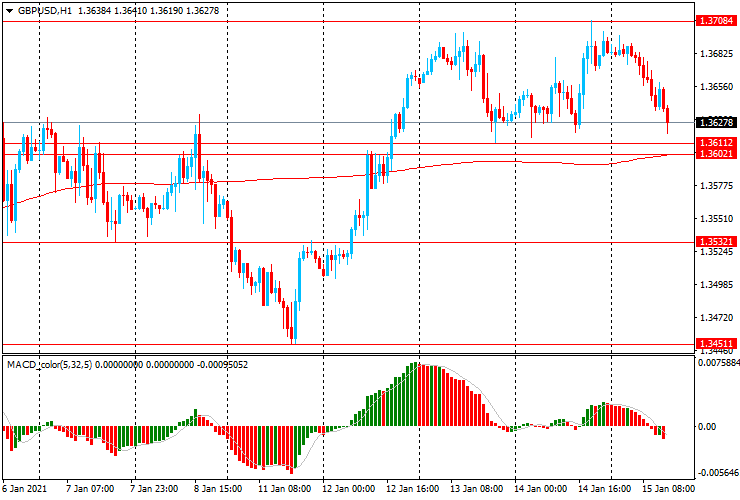740x500 pixels.
Task: Select the 11 Jan 08:00 time label
Action: coord(284,490)
